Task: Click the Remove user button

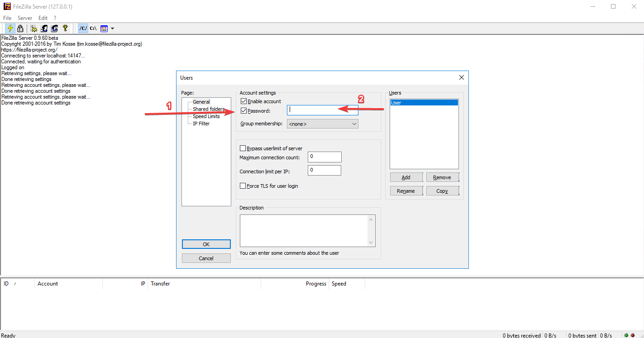Action: [442, 177]
